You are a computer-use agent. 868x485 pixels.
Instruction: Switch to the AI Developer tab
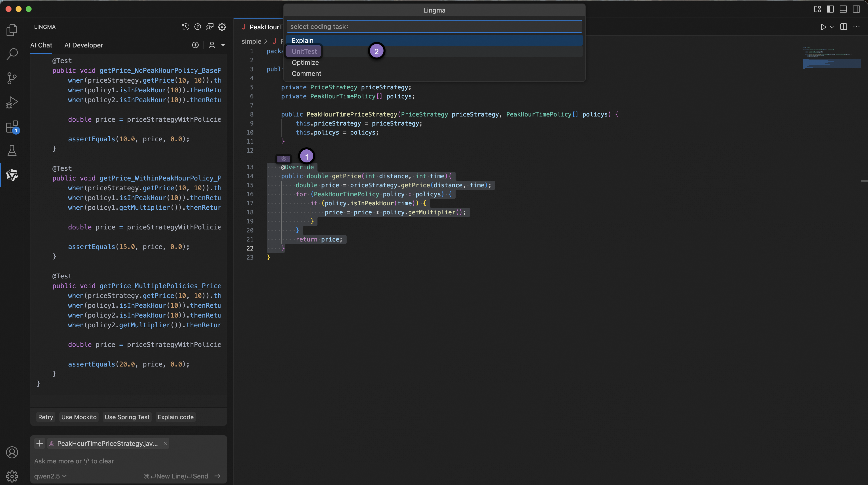click(84, 45)
